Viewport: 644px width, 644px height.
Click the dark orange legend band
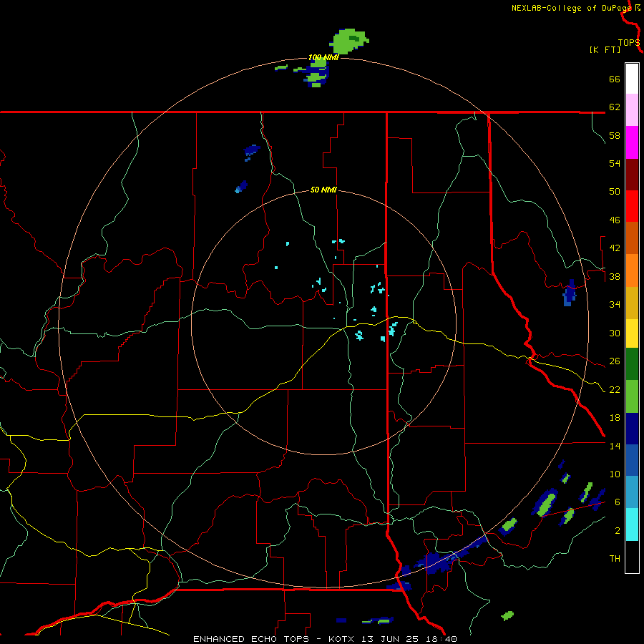pos(632,238)
